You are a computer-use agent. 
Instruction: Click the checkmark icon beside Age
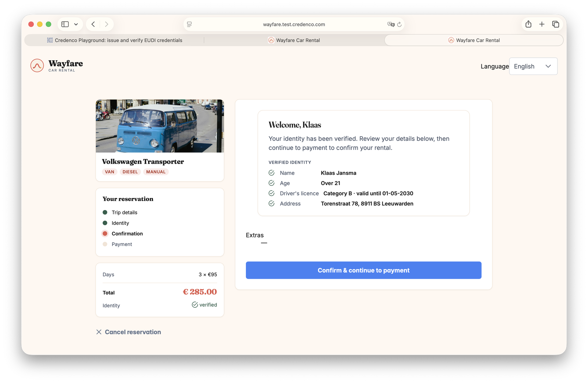[272, 183]
